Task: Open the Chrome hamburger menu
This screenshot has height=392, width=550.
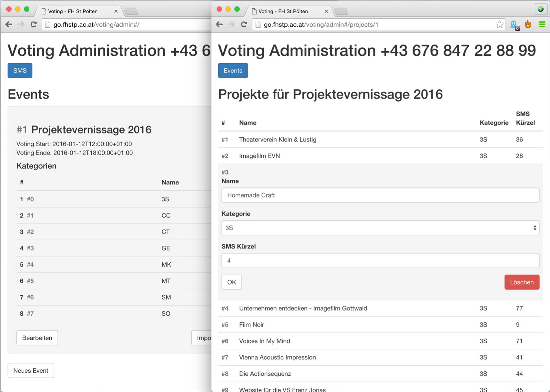Action: (x=542, y=24)
